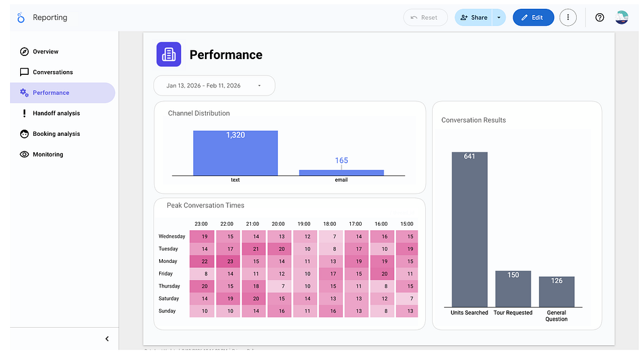Click the Reset button
The height and width of the screenshot is (356, 644).
[x=425, y=17]
